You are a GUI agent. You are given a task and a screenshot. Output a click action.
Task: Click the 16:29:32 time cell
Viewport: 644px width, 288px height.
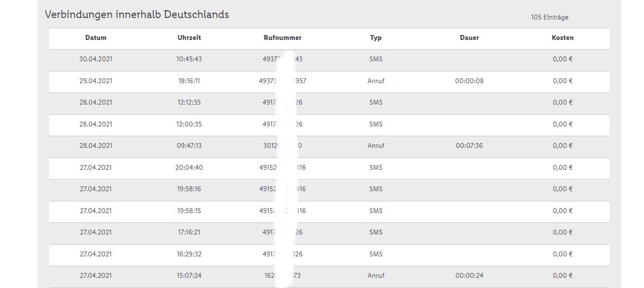coord(189,254)
